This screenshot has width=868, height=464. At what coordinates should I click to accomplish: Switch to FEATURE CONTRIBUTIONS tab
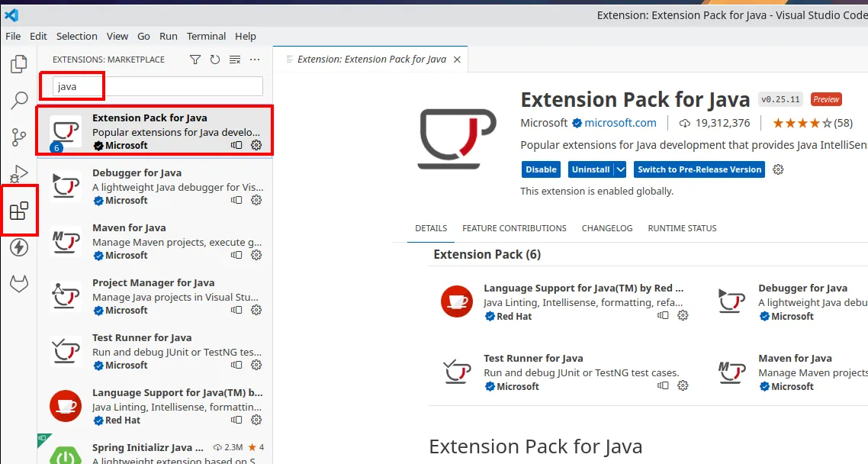pyautogui.click(x=514, y=228)
